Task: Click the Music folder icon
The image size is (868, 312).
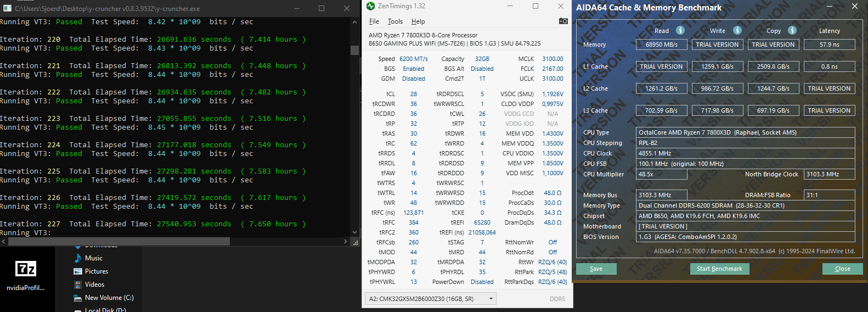Action: click(x=78, y=258)
